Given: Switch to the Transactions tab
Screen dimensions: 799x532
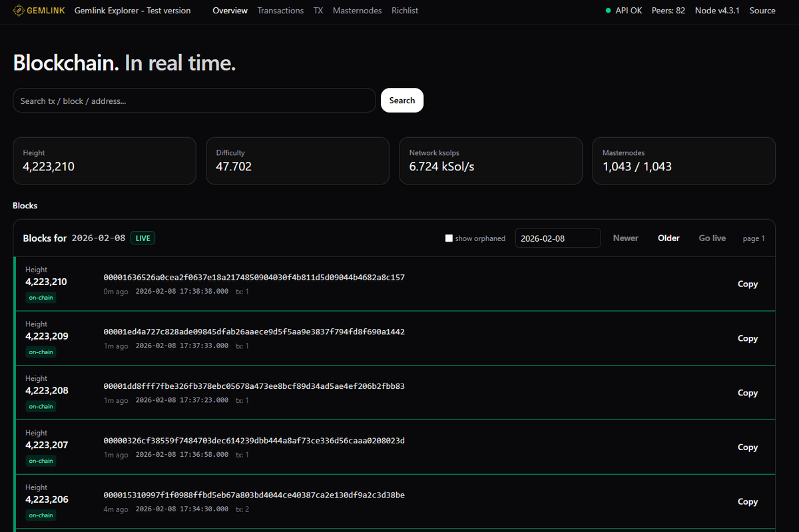Looking at the screenshot, I should pyautogui.click(x=280, y=11).
